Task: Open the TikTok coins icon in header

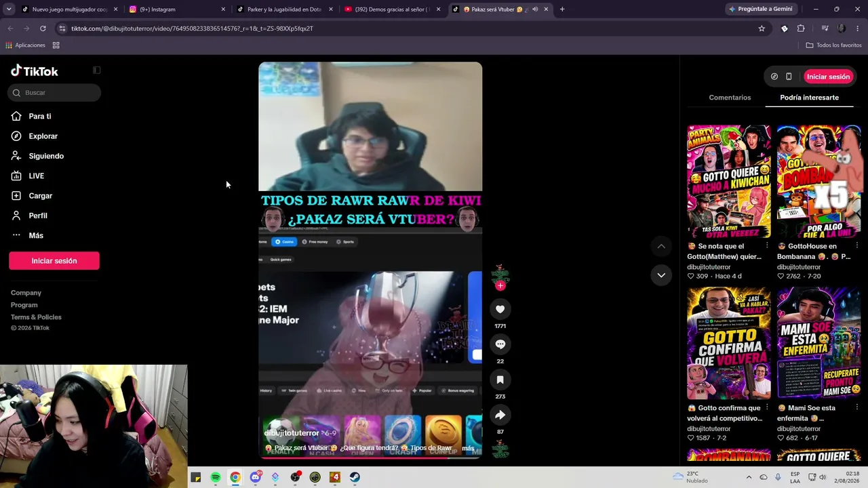Action: (x=774, y=77)
